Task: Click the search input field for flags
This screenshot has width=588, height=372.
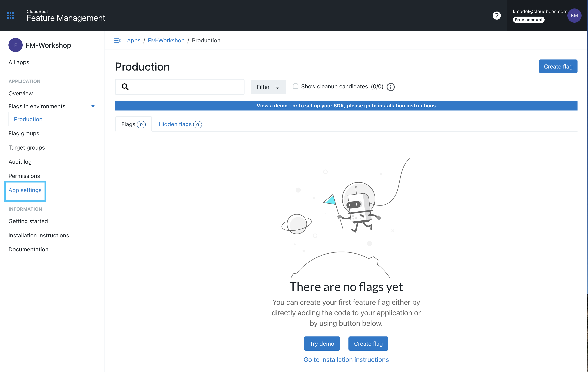Action: click(x=180, y=87)
